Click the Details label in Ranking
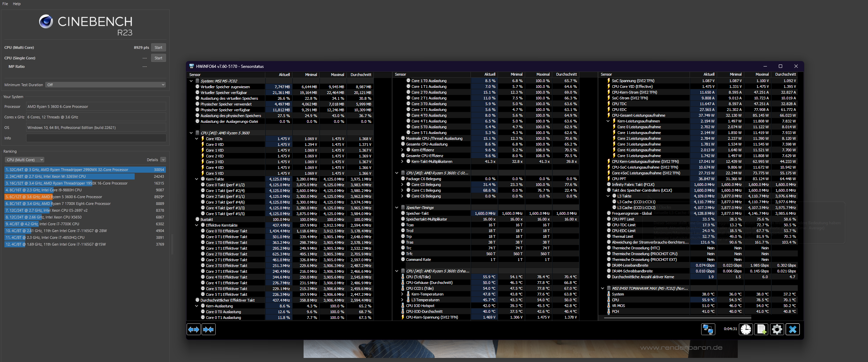The width and height of the screenshot is (868, 362). pyautogui.click(x=152, y=160)
